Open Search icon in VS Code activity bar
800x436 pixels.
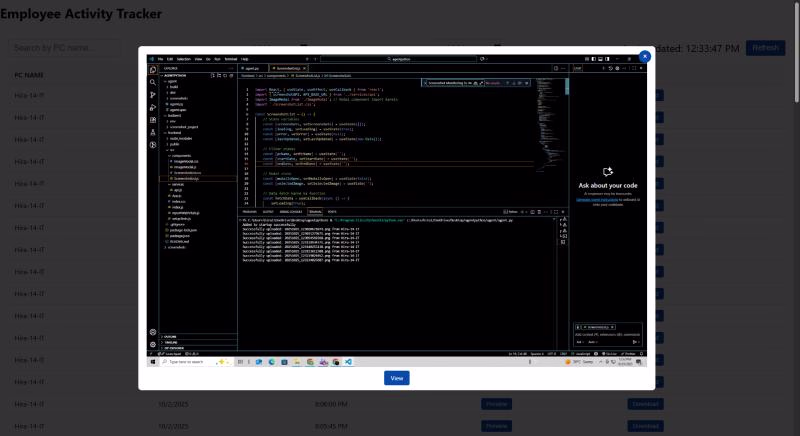click(x=153, y=82)
